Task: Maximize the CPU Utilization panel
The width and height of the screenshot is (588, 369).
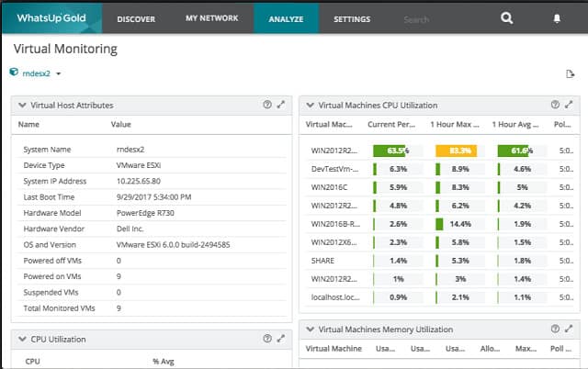Action: (x=281, y=339)
